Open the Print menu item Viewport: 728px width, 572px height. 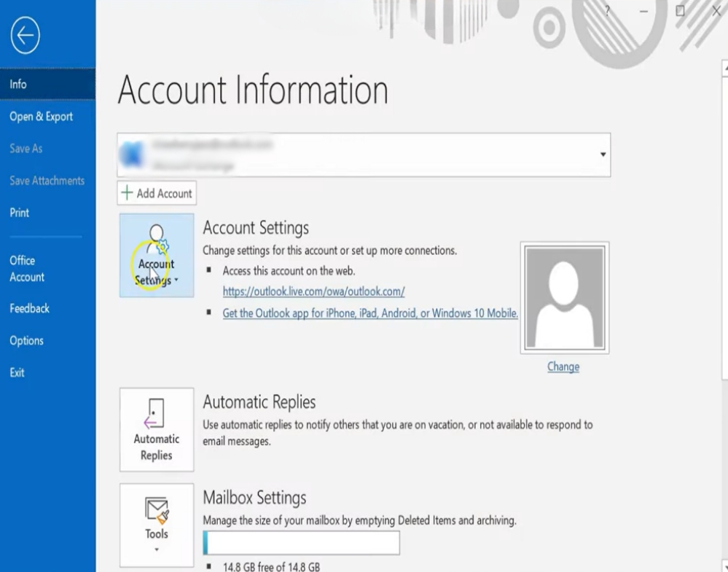(48, 213)
